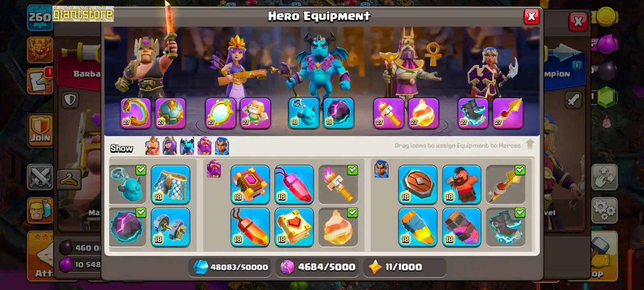Image resolution: width=644 pixels, height=290 pixels.
Task: Toggle the checked Rage Gem flame torch
Action: pos(338,184)
